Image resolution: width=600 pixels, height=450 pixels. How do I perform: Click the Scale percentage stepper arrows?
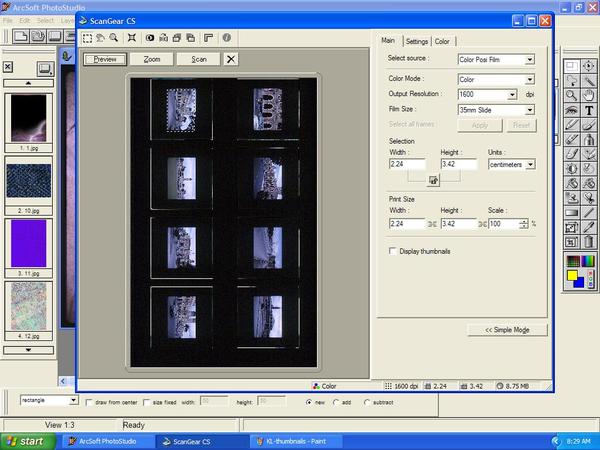524,224
